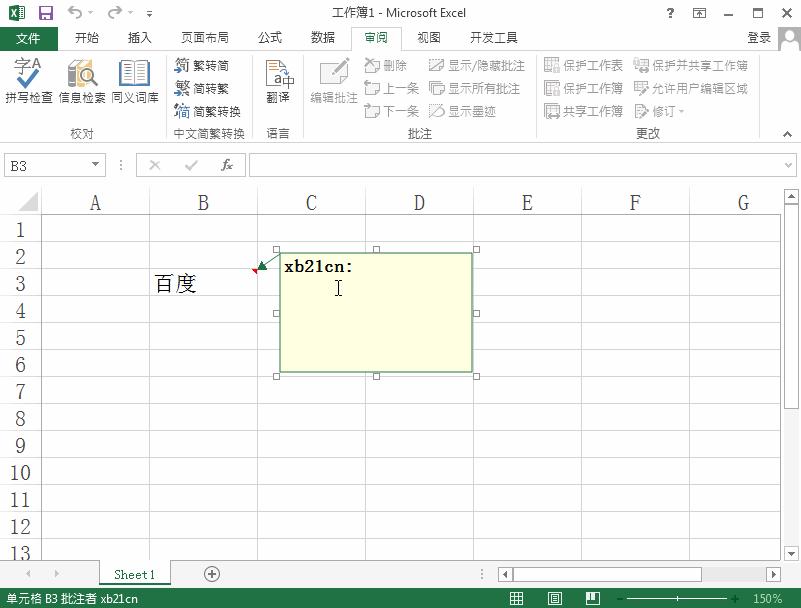Select cell B3 containing 百度
This screenshot has height=608, width=801.
point(203,283)
